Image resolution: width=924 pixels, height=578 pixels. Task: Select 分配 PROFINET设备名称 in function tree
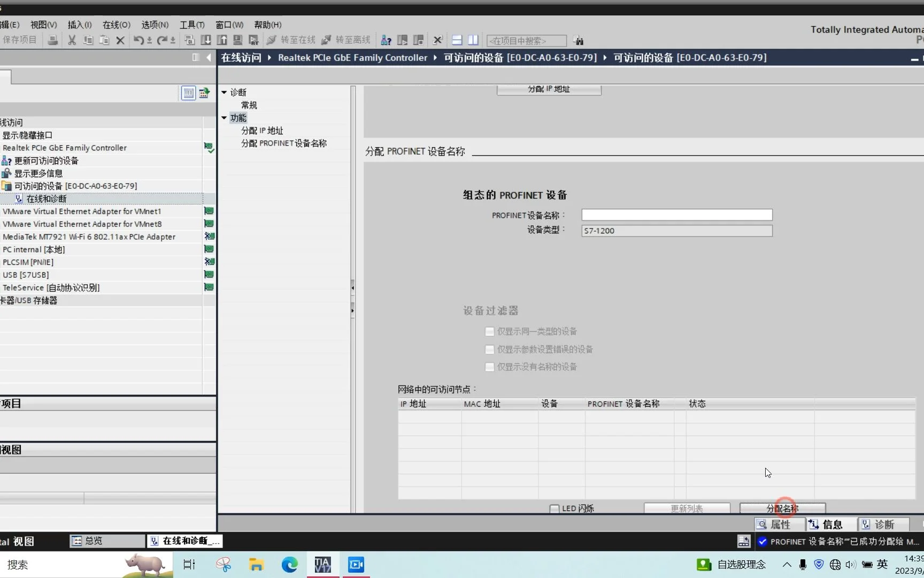point(283,143)
